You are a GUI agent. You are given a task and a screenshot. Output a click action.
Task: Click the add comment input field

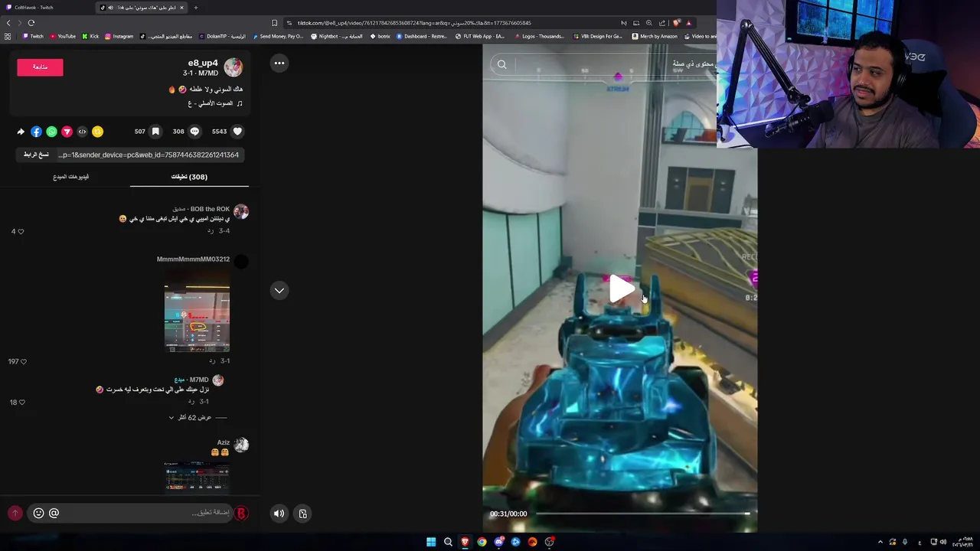tap(145, 513)
